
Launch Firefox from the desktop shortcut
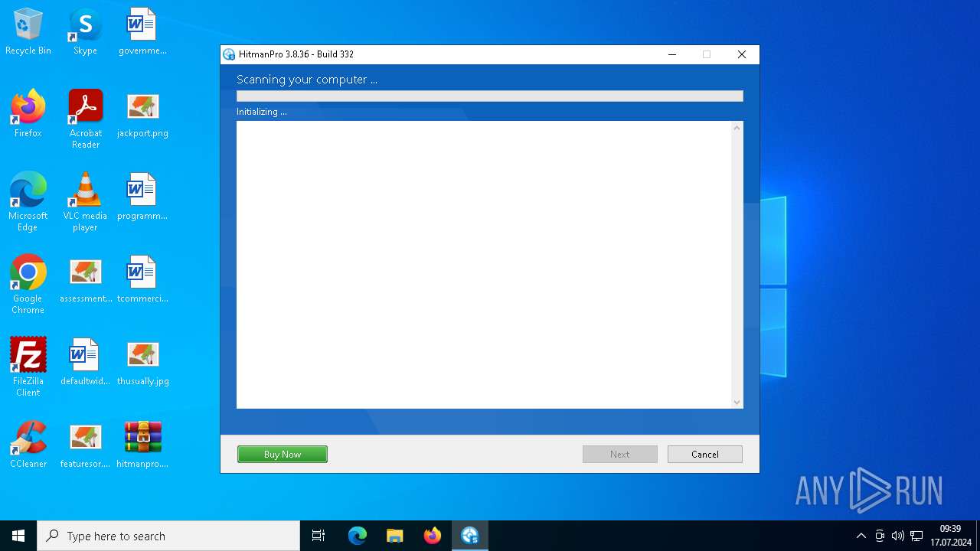[x=28, y=114]
